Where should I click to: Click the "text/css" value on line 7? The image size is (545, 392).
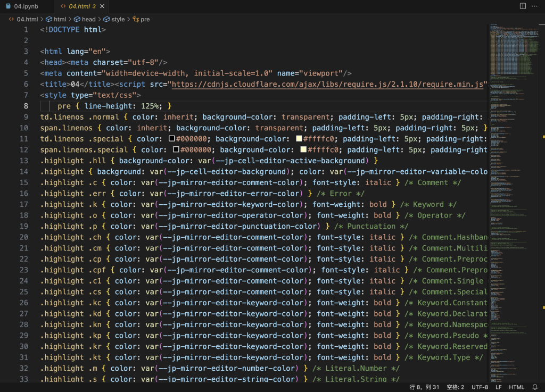[115, 95]
